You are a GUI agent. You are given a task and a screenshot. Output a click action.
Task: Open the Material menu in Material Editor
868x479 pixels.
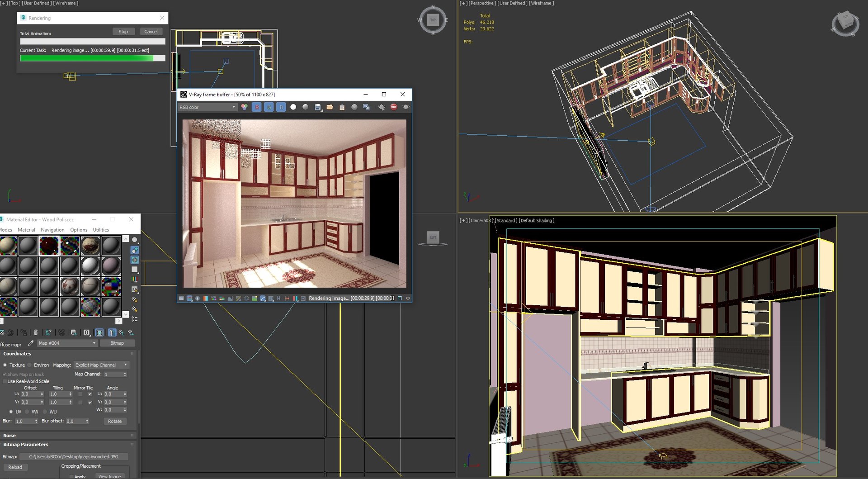coord(26,230)
